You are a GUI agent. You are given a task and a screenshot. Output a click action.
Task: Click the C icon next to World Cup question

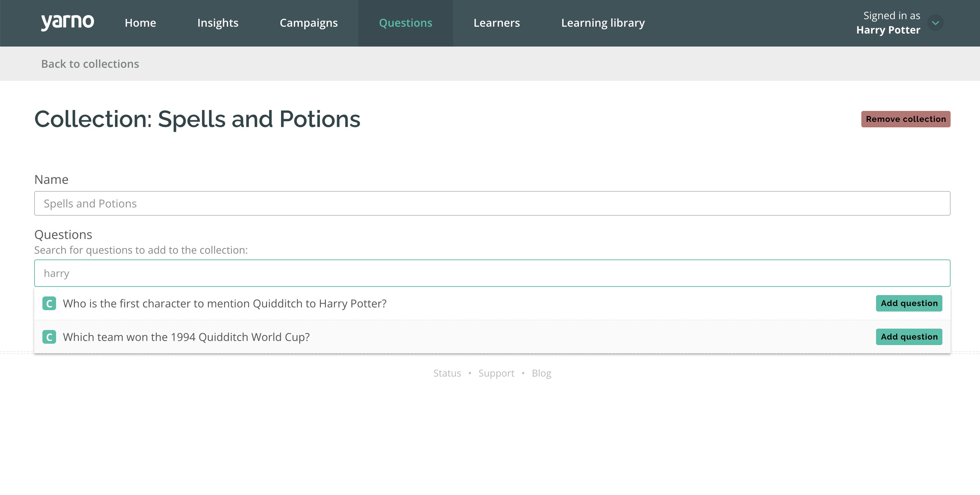(x=50, y=337)
